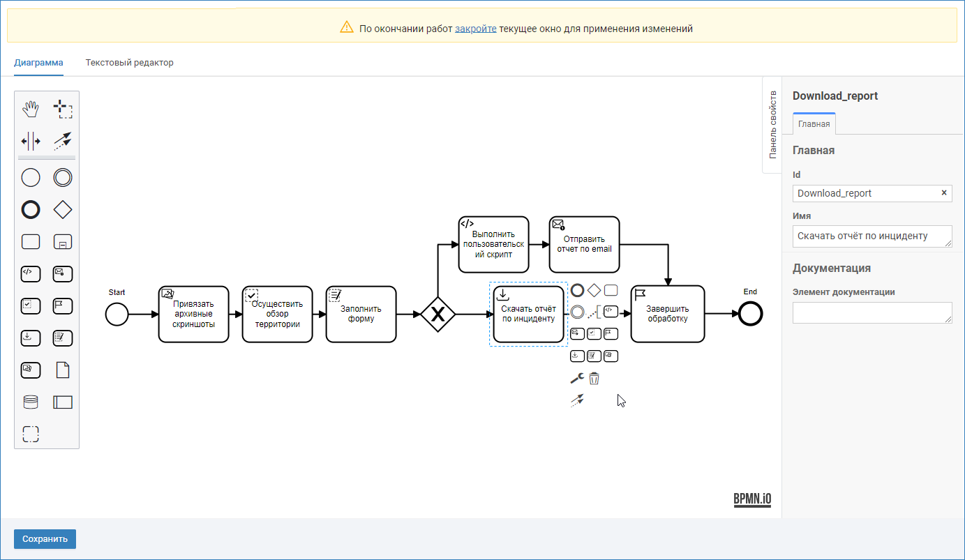Select the dashed group icon in the palette
Screen dimensions: 965x560
pyautogui.click(x=31, y=434)
